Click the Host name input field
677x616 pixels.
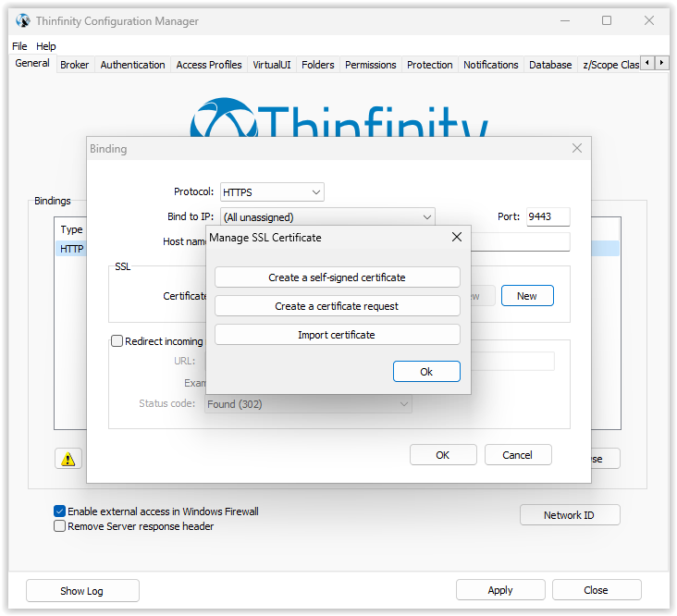(x=521, y=241)
